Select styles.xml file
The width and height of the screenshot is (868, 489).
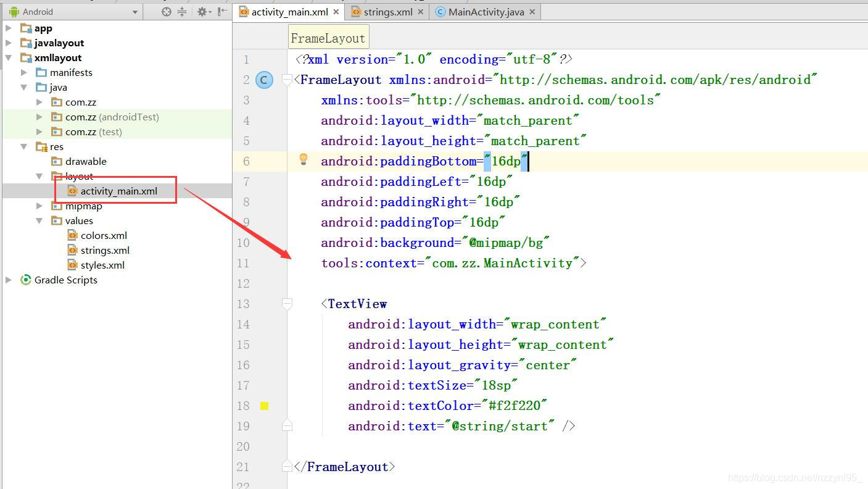(102, 265)
